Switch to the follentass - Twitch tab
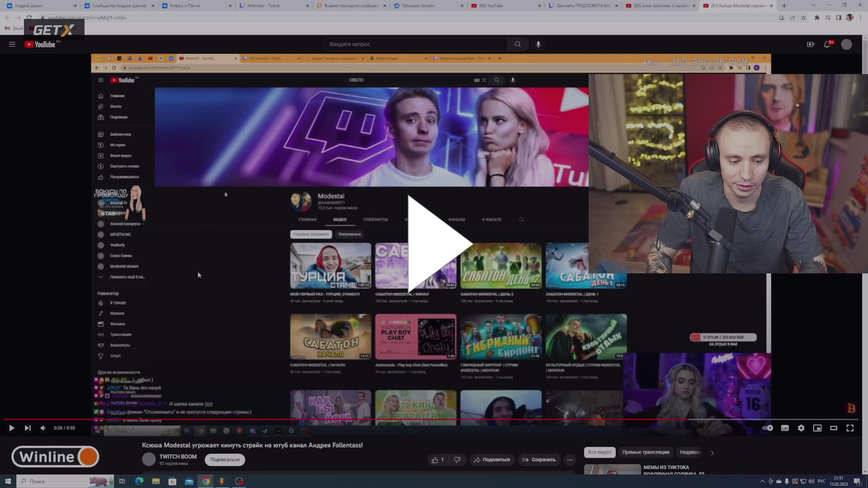This screenshot has width=868, height=488. tap(274, 6)
